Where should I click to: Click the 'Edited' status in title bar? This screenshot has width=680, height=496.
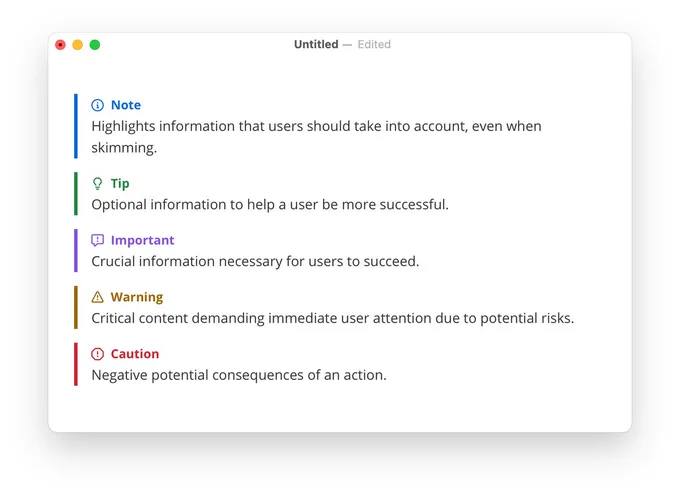click(x=374, y=44)
